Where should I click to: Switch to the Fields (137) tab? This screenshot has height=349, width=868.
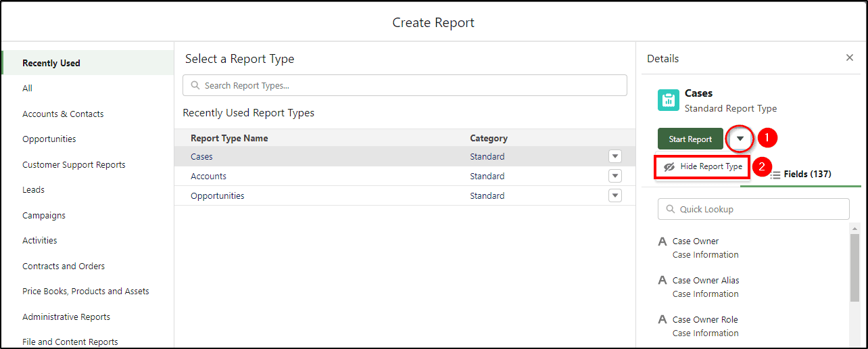pos(800,174)
